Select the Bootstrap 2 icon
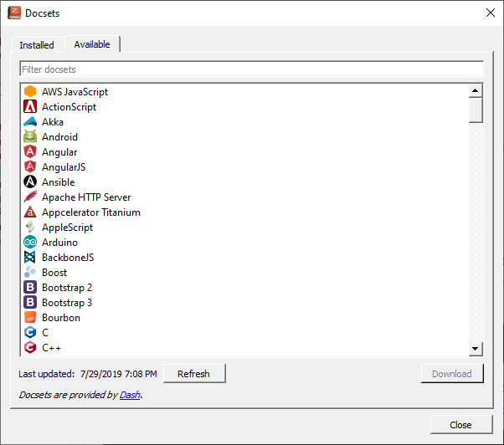 tap(30, 288)
